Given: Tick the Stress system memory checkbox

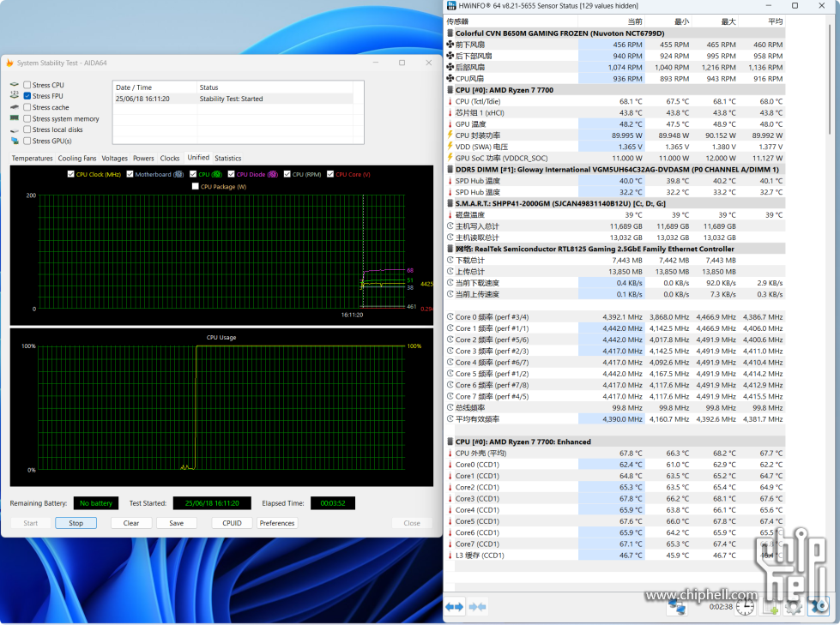Looking at the screenshot, I should click(x=27, y=118).
